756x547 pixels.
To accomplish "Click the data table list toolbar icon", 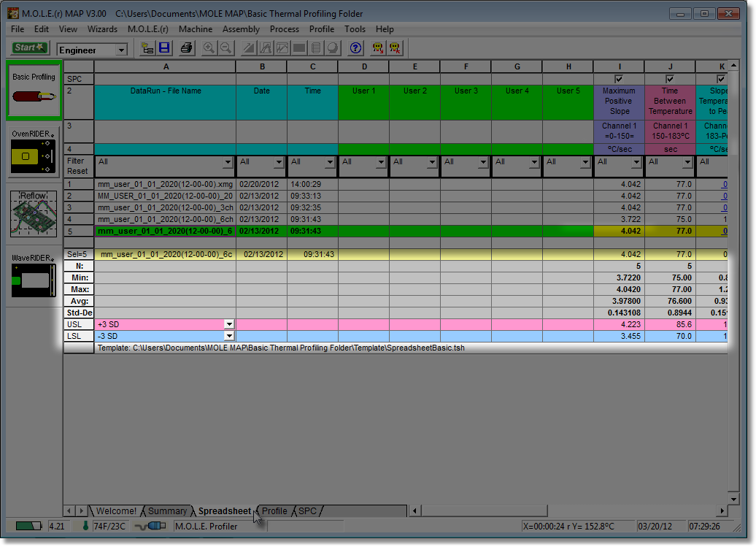I will (316, 48).
